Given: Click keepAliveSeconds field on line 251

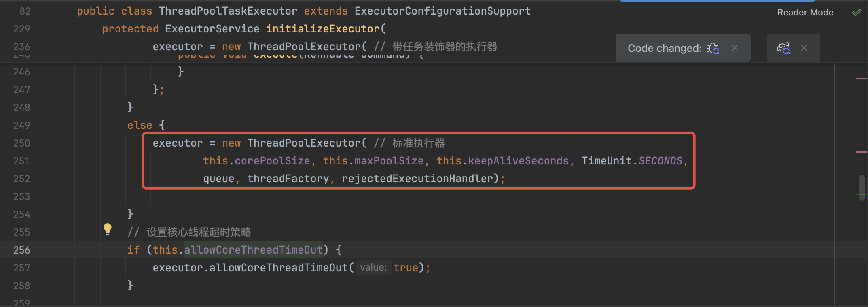Looking at the screenshot, I should click(519, 161).
